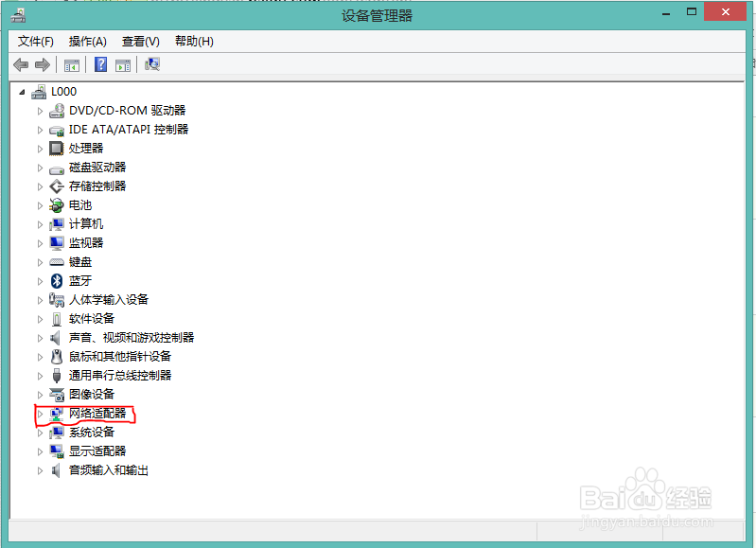
Task: Click the L000 computer root icon
Action: pyautogui.click(x=39, y=92)
